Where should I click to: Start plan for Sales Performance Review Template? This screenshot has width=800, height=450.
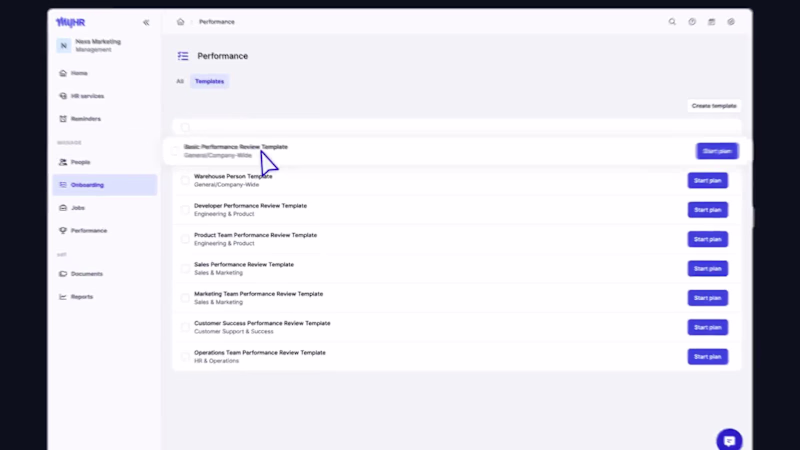click(x=707, y=268)
